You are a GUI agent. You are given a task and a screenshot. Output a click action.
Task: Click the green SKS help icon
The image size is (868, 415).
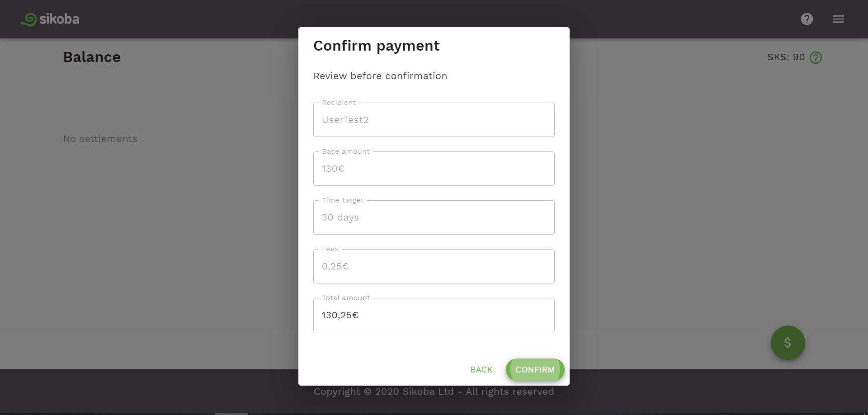pos(816,57)
